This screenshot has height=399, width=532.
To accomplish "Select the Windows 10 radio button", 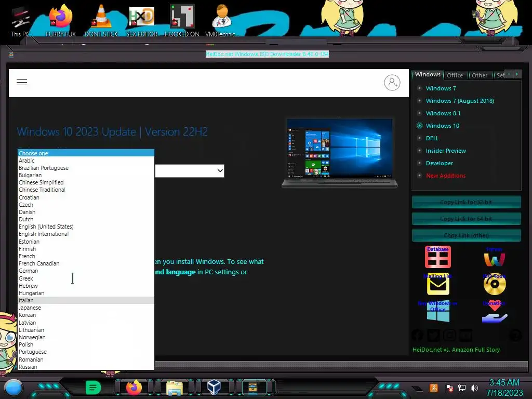I will [x=419, y=126].
